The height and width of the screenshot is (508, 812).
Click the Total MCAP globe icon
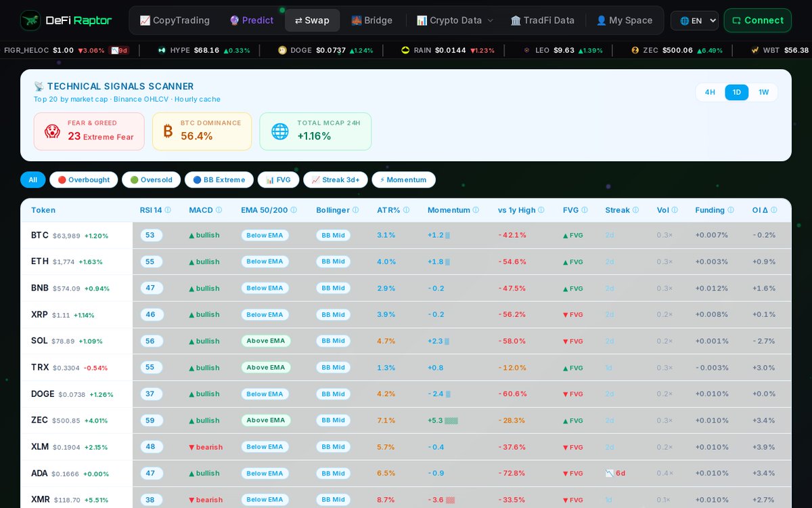click(x=280, y=131)
